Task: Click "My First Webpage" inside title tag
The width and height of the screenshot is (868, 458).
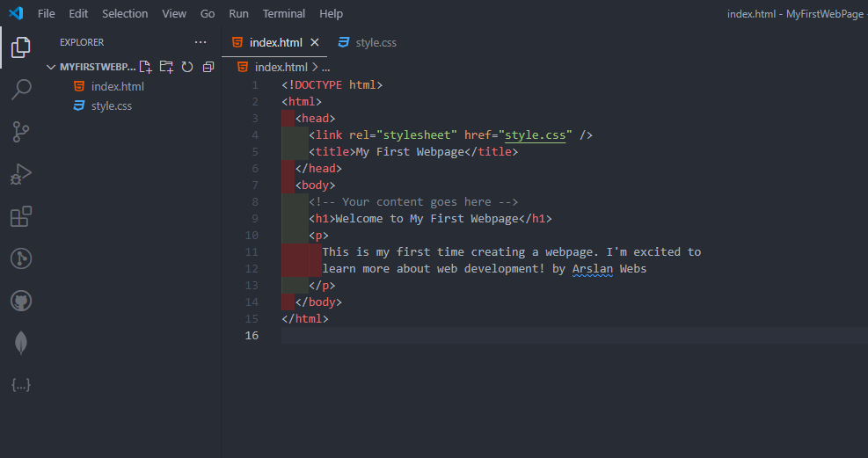Action: [410, 151]
